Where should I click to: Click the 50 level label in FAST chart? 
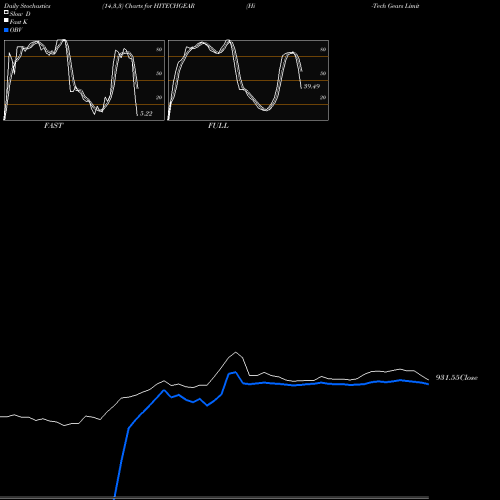coord(159,73)
